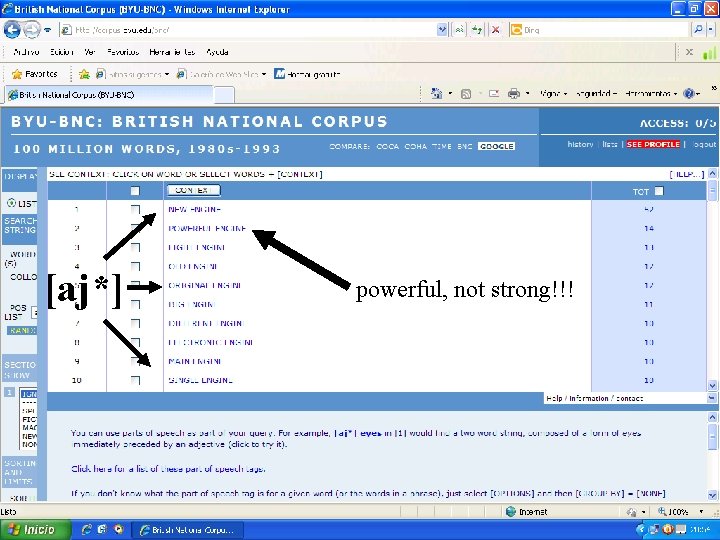The height and width of the screenshot is (540, 720).
Task: Open a new blank tab
Action: [225, 95]
